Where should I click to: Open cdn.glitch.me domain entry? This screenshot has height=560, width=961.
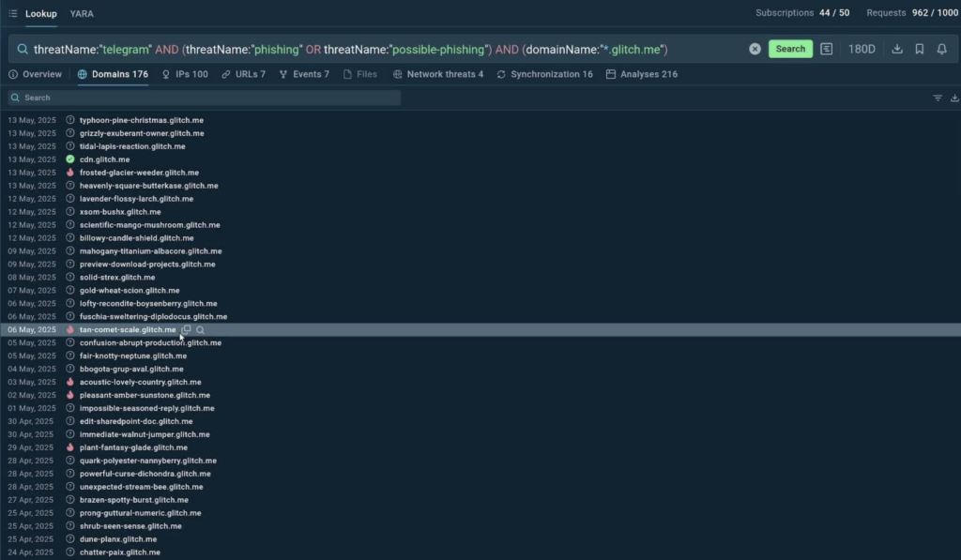(104, 159)
